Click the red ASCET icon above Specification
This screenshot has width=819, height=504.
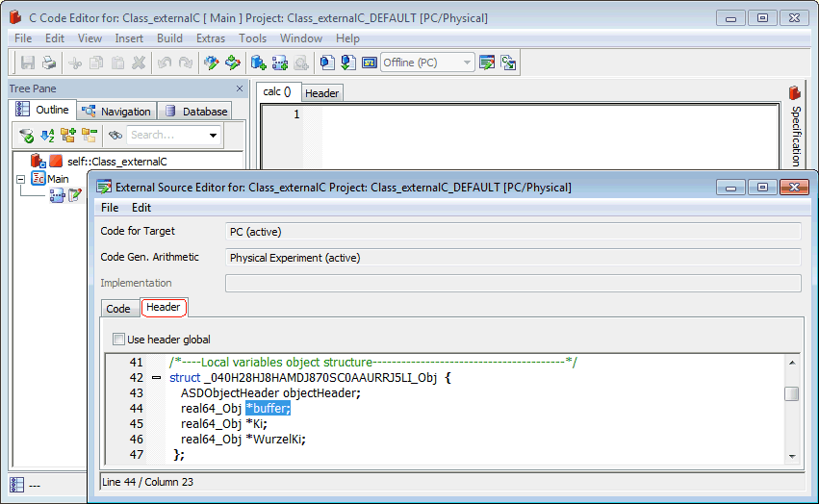(794, 93)
